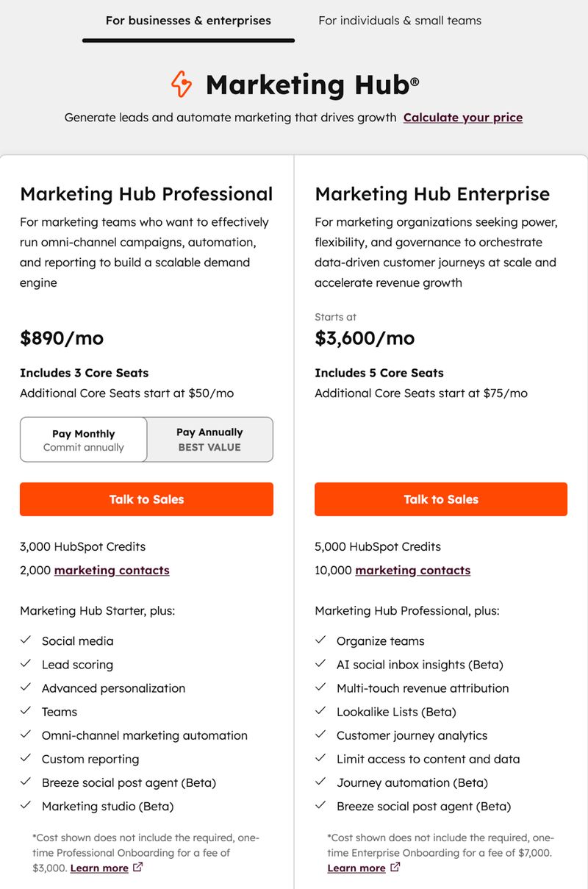Switch to Pay Annually best value option
The image size is (588, 889).
[x=209, y=439]
